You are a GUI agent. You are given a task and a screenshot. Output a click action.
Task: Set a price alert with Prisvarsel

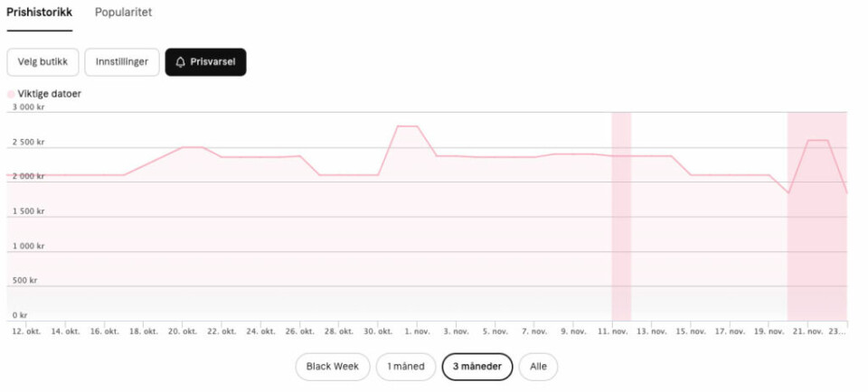tap(205, 62)
